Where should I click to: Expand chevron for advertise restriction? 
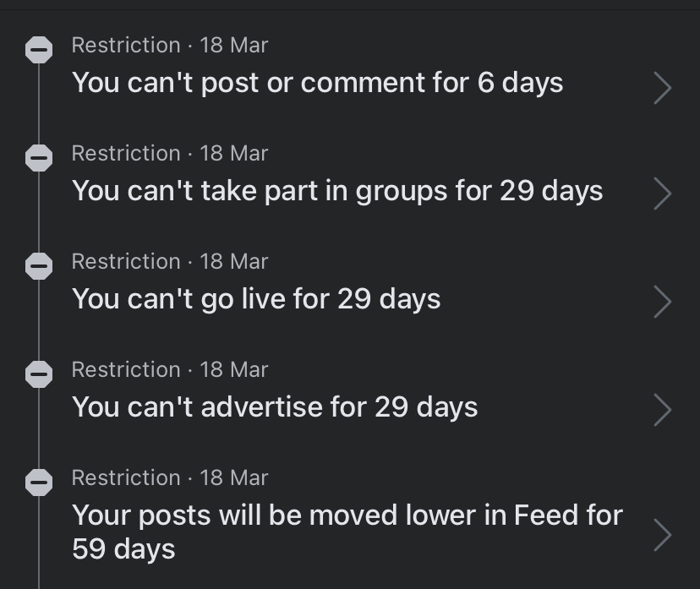click(x=663, y=410)
